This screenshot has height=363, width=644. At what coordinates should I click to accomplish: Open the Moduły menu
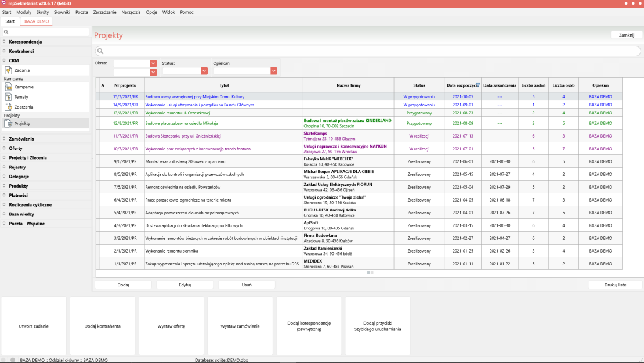coord(24,12)
